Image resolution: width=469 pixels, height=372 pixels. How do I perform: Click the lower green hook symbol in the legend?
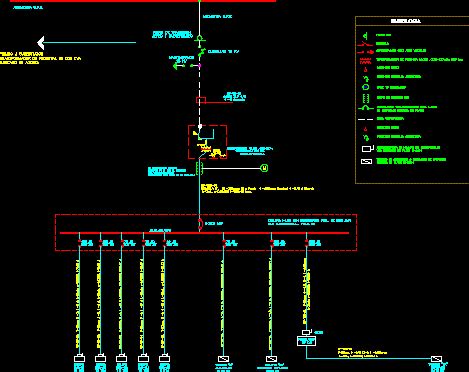pos(366,137)
